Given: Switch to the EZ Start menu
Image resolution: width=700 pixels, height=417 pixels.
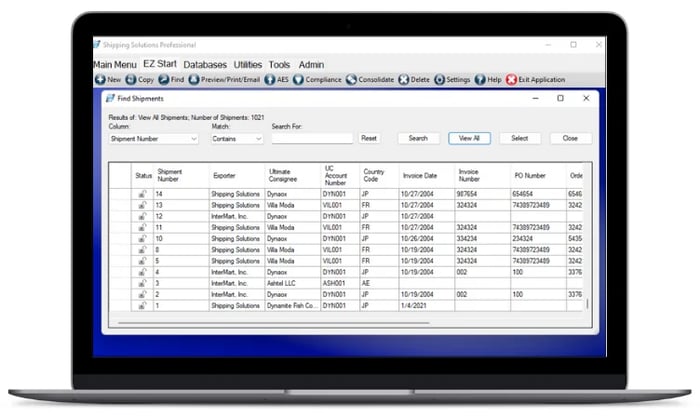Looking at the screenshot, I should click(160, 64).
